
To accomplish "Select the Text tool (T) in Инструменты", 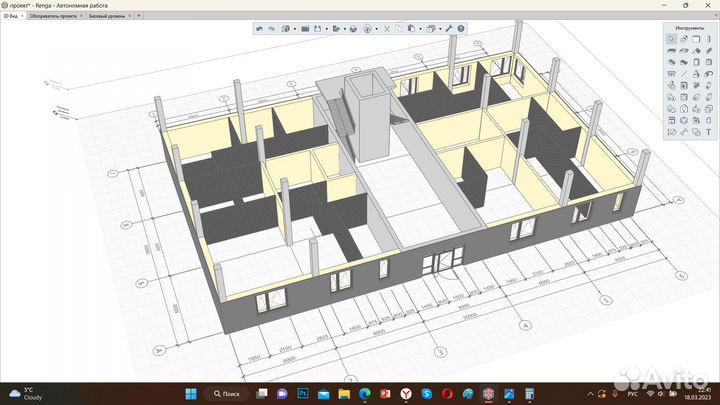I will [x=708, y=132].
